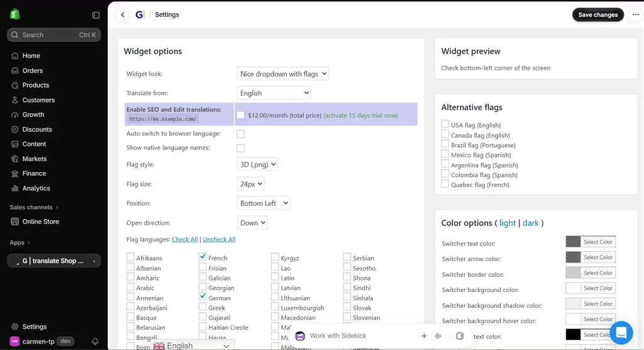Click the Search field in sidebar
Viewport: 644px width, 350px height.
54,35
